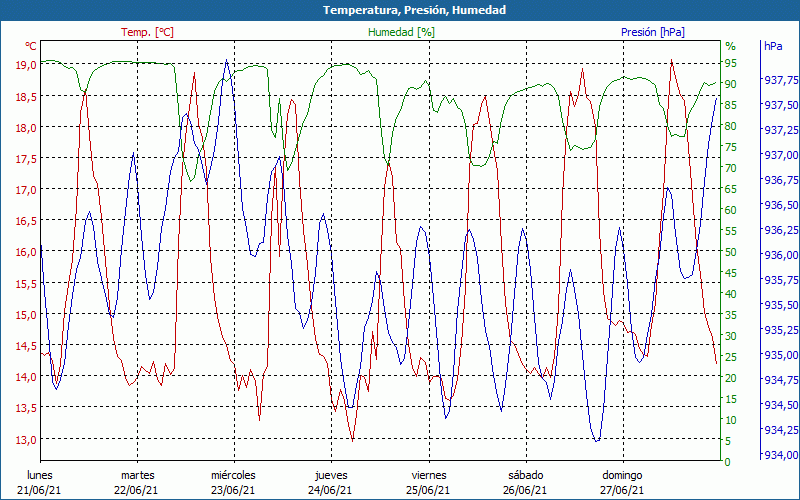Click the chart title Temperatura, Presión, Humedad
This screenshot has height=500, width=800.
(414, 10)
